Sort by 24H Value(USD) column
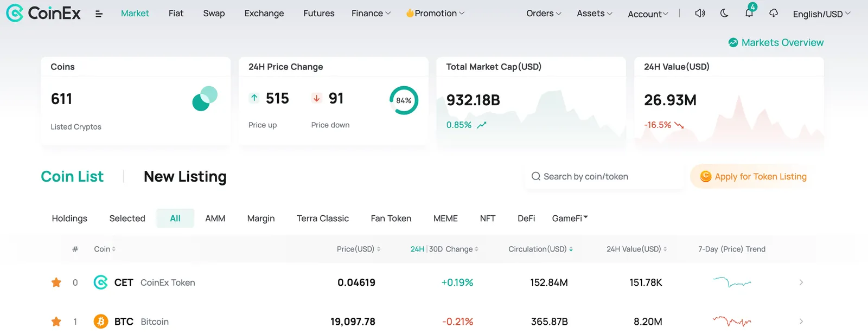The width and height of the screenshot is (868, 334). (x=637, y=249)
